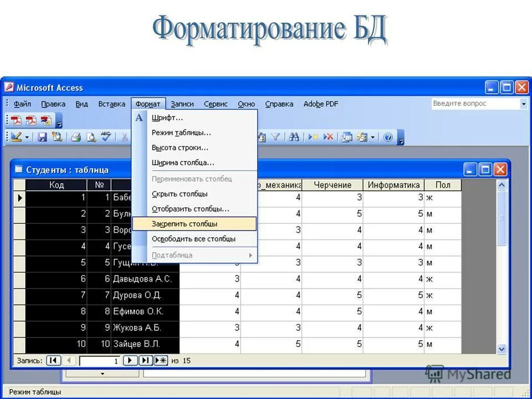Screen dimensions: 532x399
Task: Go to next record navigation button
Action: [130, 360]
